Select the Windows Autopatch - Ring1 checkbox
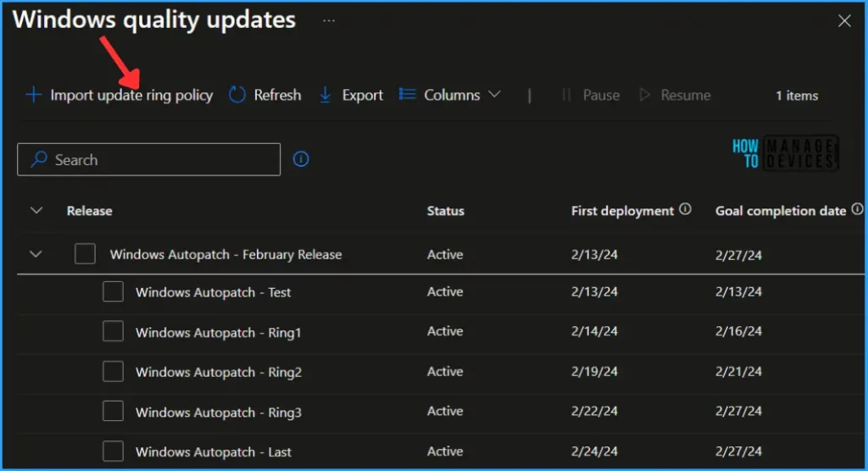 coord(113,331)
